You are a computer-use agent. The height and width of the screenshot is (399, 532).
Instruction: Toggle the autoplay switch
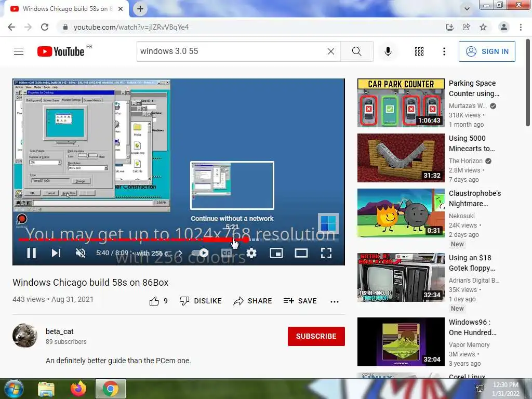point(200,253)
